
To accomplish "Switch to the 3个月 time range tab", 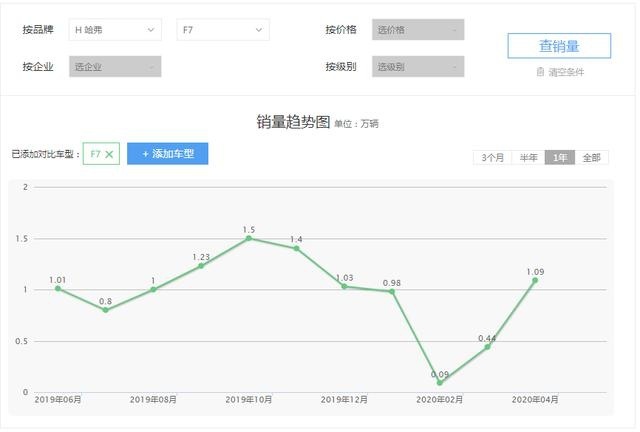I will click(493, 158).
